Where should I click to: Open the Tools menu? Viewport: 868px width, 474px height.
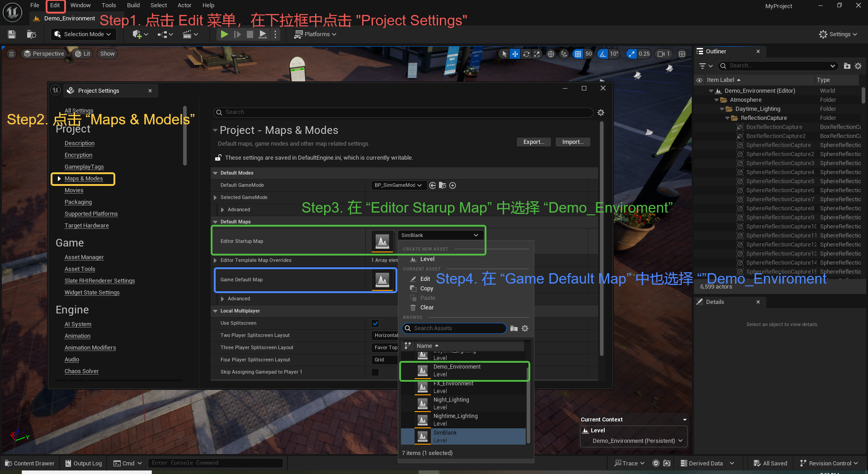108,5
